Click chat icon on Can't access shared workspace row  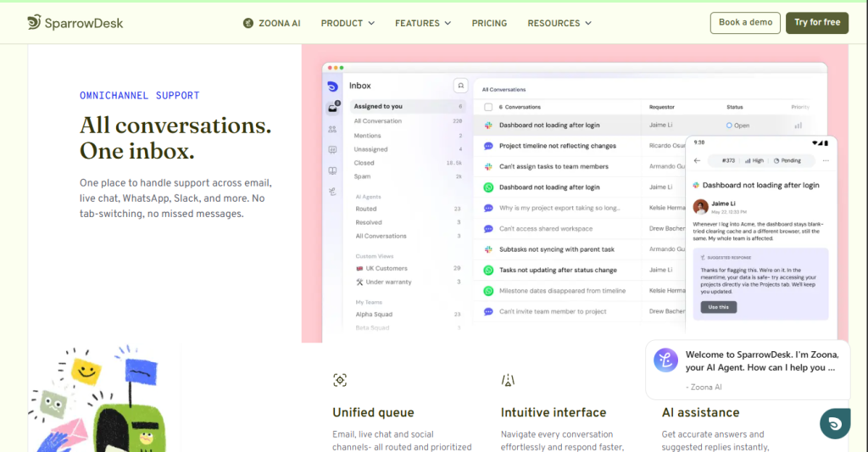(488, 229)
